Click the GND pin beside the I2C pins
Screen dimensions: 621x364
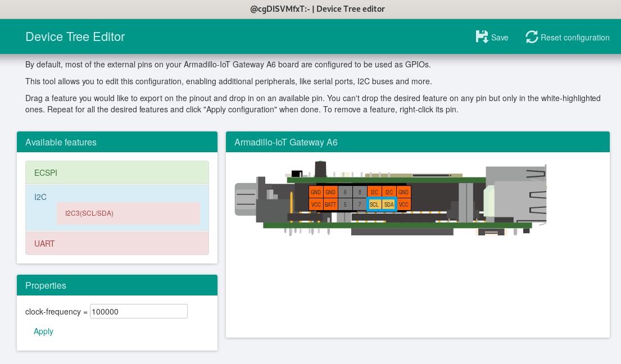pos(404,192)
